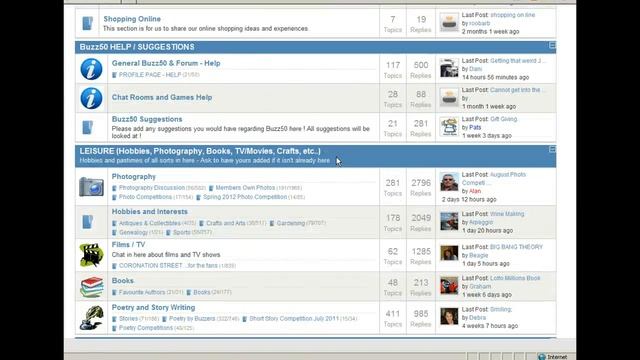Click the Chat Rooms Help info icon

click(91, 98)
